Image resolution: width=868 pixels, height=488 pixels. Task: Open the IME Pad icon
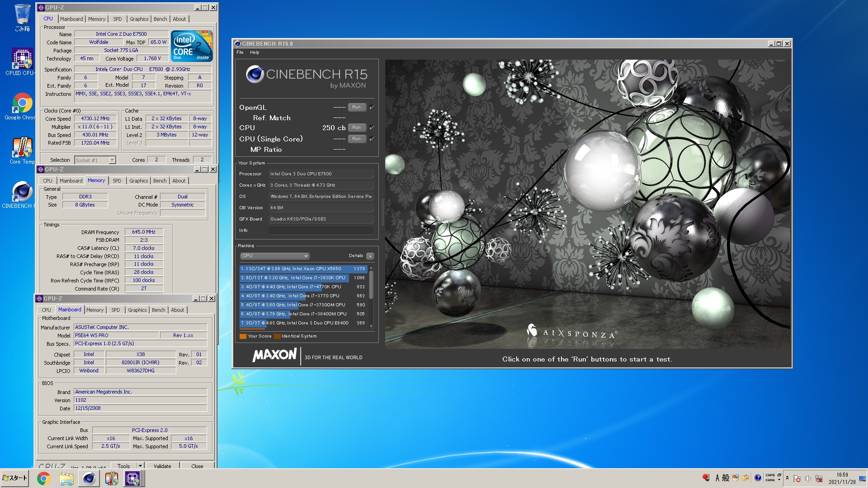(x=736, y=478)
